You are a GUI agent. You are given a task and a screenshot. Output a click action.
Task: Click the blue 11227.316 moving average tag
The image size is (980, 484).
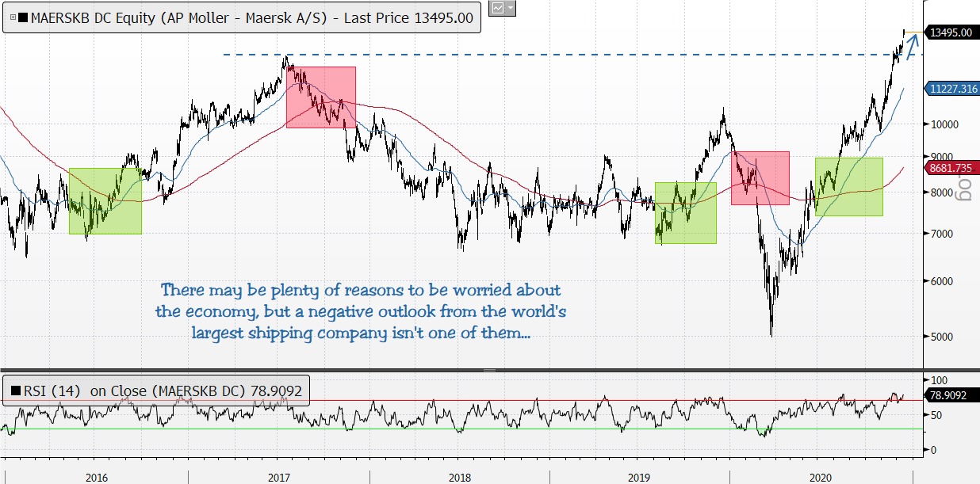tap(952, 90)
